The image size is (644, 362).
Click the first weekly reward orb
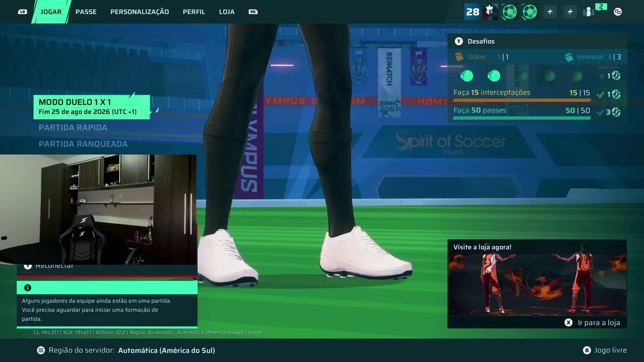click(x=467, y=76)
